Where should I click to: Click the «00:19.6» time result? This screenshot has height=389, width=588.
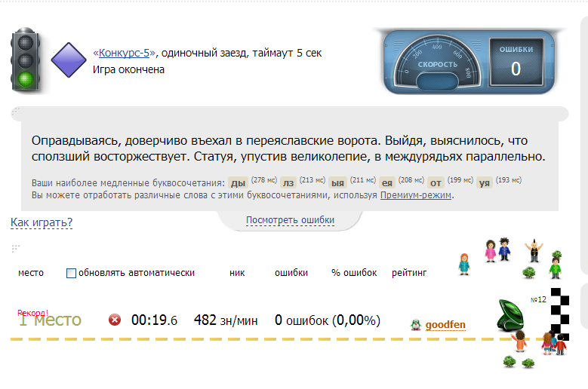coord(154,320)
